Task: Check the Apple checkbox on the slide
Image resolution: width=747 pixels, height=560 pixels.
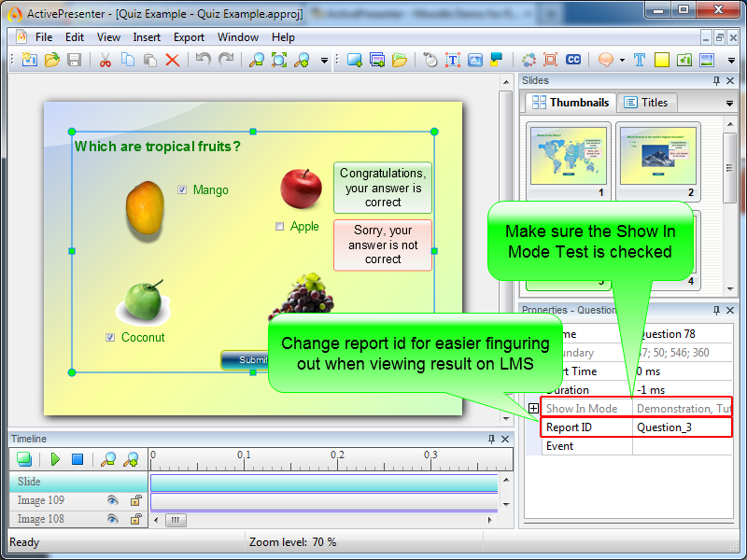Action: 279,226
